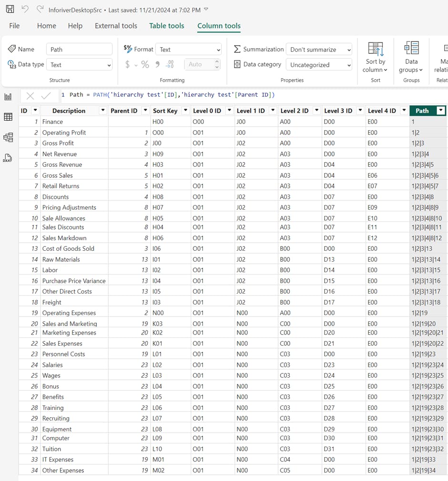
Task: Click the Data groups icon
Action: point(411,48)
